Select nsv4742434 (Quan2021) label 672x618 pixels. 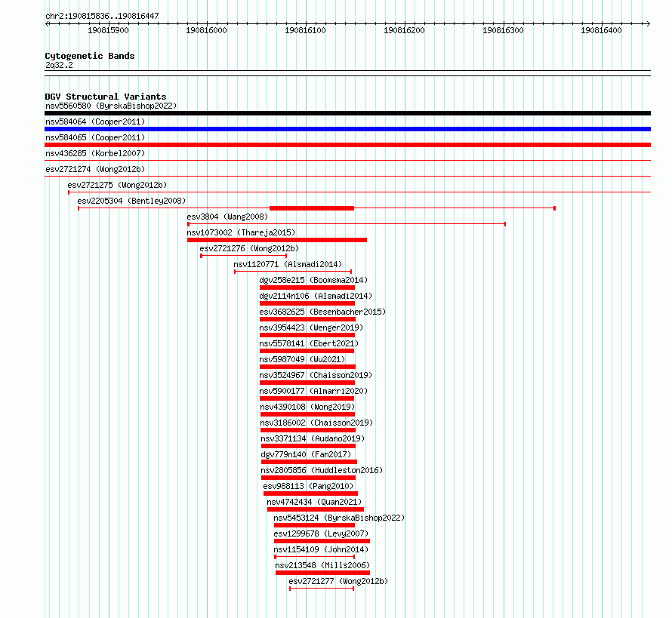tap(314, 502)
